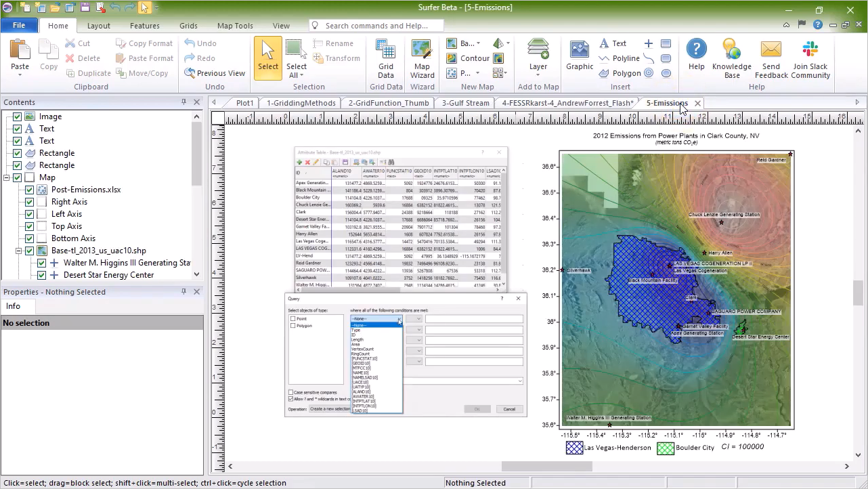Click the Search commands and Help field
Image resolution: width=868 pixels, height=489 pixels.
[376, 26]
